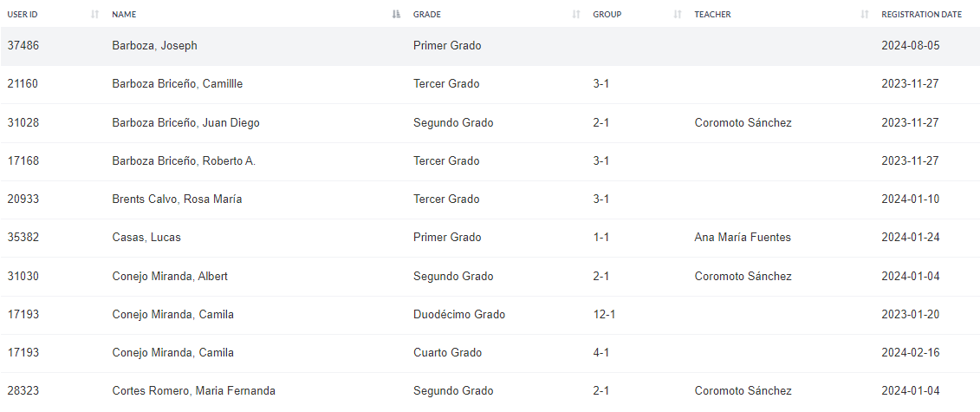Image resolution: width=980 pixels, height=412 pixels.
Task: Sort by the Teacher column sort icon
Action: [865, 15]
